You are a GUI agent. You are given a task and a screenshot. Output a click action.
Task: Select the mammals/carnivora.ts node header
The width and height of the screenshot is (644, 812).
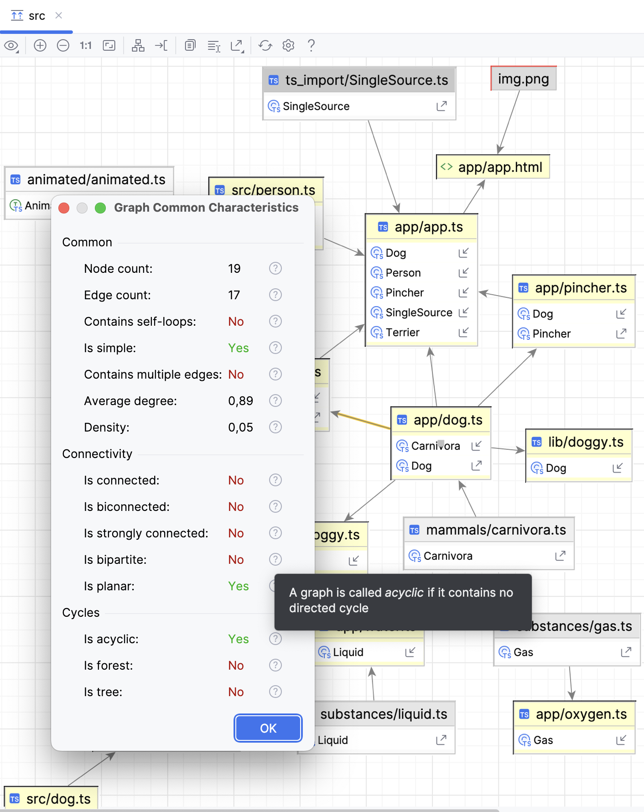click(489, 530)
